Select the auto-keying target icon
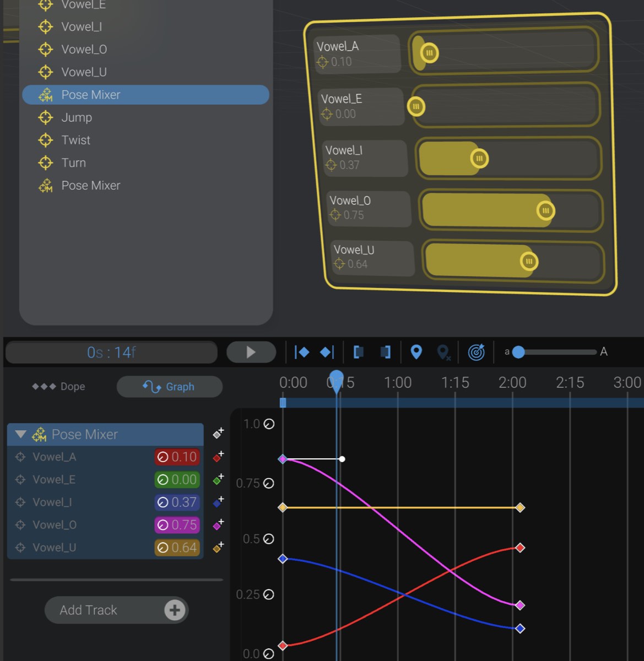644x661 pixels. pyautogui.click(x=476, y=351)
